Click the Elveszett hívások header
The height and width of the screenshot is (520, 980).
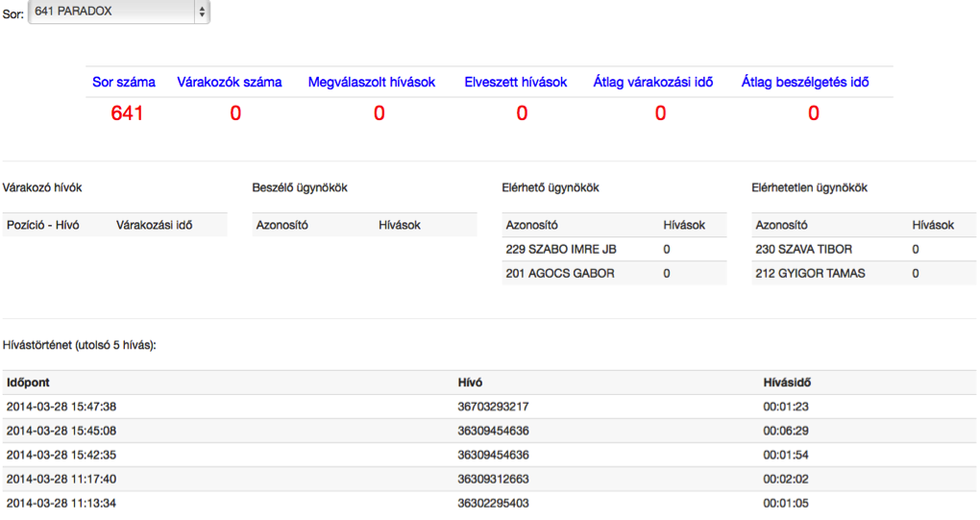(x=516, y=82)
